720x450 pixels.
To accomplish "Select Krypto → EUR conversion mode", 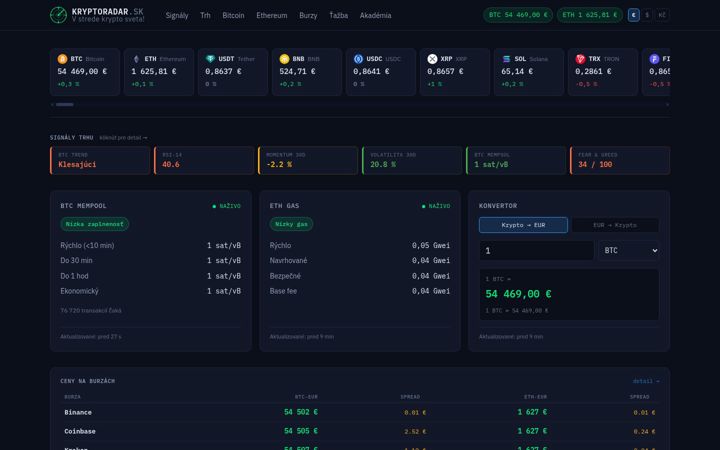I will click(523, 225).
